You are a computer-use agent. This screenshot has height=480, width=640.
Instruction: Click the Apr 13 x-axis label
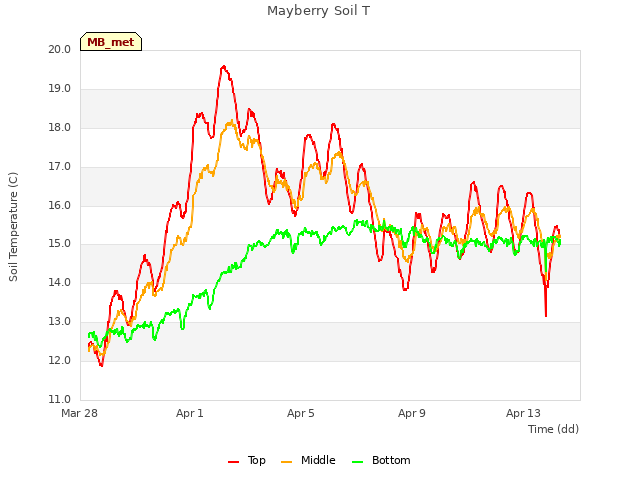(x=523, y=413)
